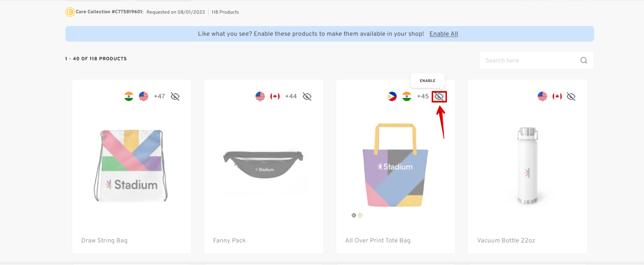Expand +45 more countries on Tote Bag
The width and height of the screenshot is (644, 265).
pos(423,96)
